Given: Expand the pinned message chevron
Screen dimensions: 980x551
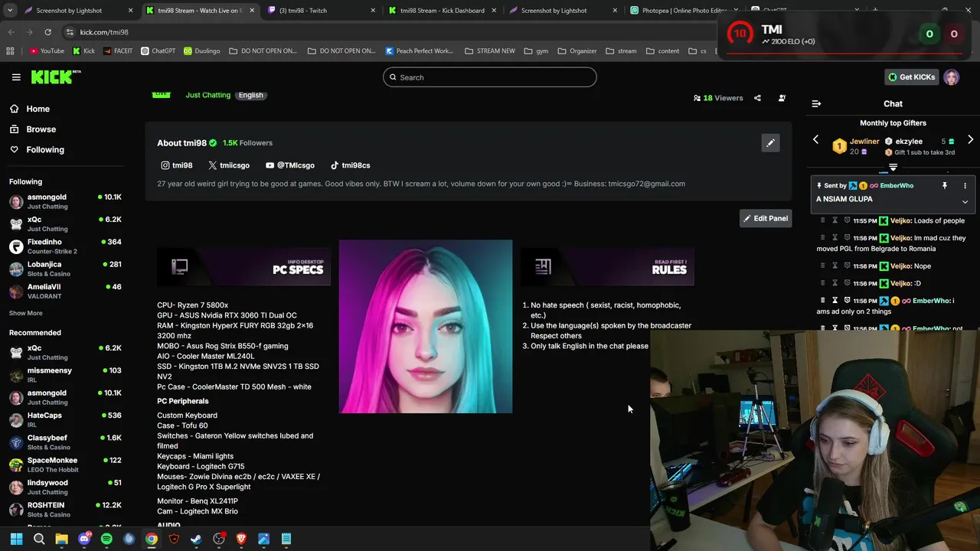Looking at the screenshot, I should [965, 202].
